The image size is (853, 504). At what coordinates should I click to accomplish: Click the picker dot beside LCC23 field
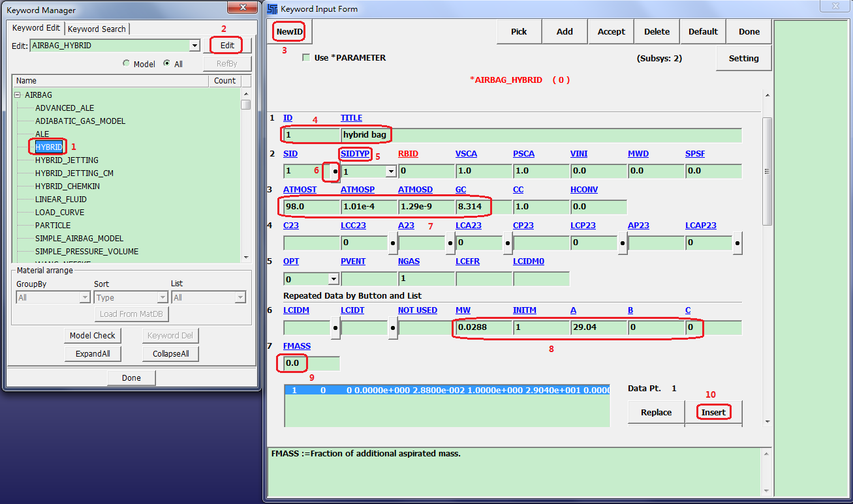click(392, 243)
